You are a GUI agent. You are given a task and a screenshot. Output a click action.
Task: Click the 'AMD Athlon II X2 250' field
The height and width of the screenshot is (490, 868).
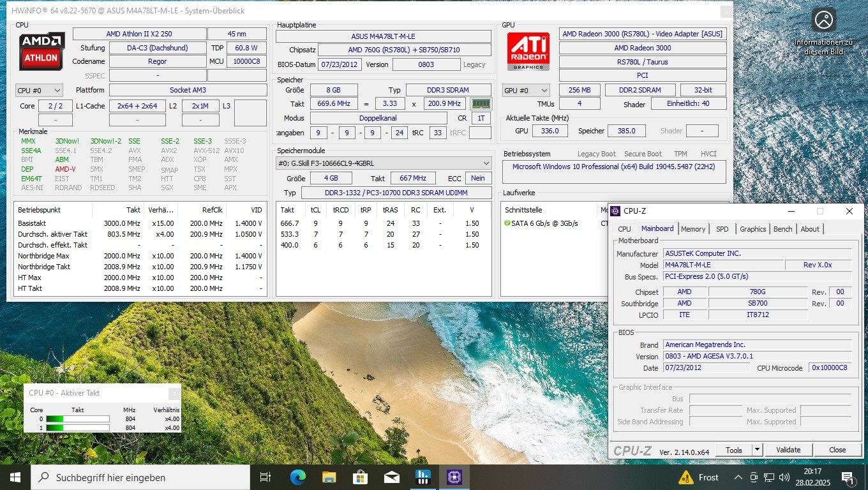139,34
